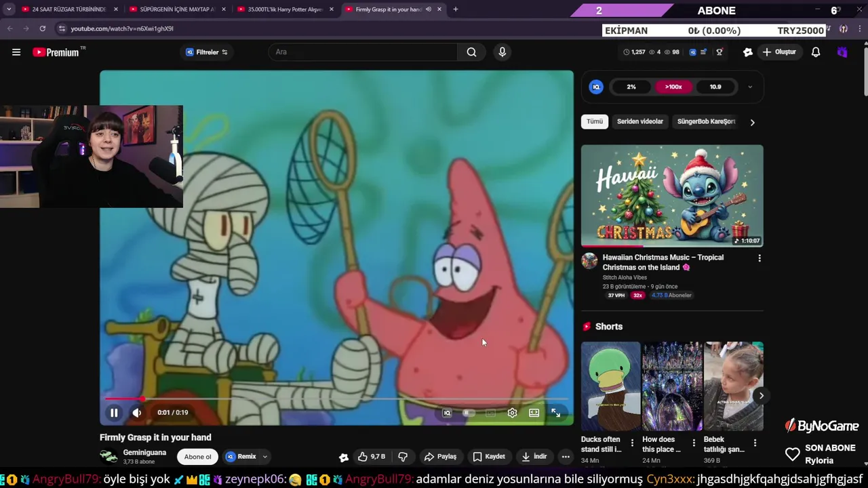
Task: Open the 'Bebek tatlılığı' Shorts thumbnail
Action: (734, 386)
